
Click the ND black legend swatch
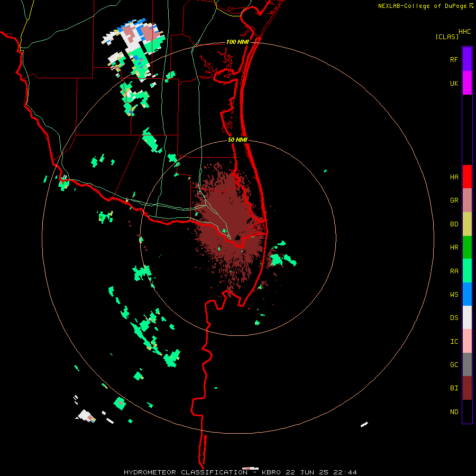(467, 411)
